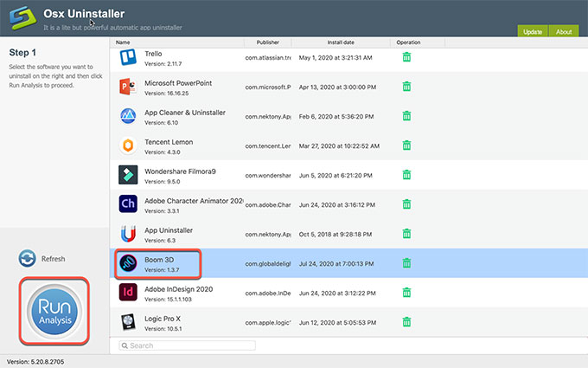This screenshot has width=588, height=368.
Task: Click the Logic Pro X app icon
Action: click(x=128, y=322)
